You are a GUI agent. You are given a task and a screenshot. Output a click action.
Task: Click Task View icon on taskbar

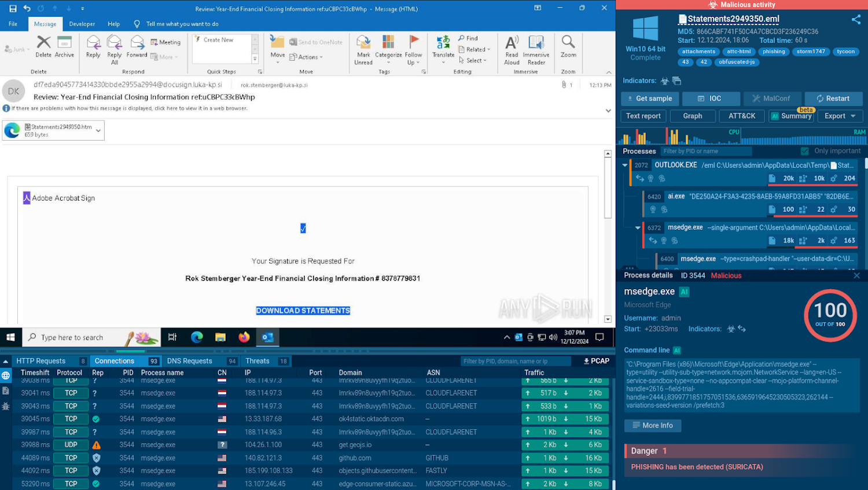(x=172, y=337)
